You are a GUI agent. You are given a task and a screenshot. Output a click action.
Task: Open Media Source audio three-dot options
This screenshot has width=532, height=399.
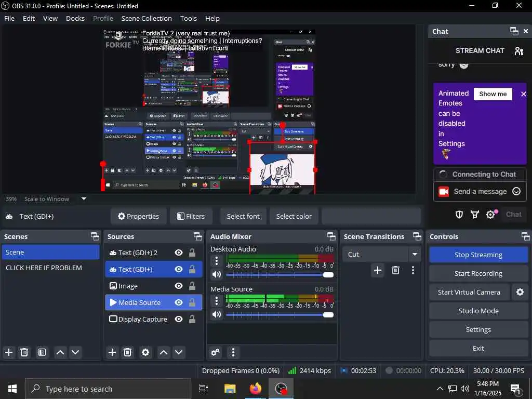click(x=217, y=301)
